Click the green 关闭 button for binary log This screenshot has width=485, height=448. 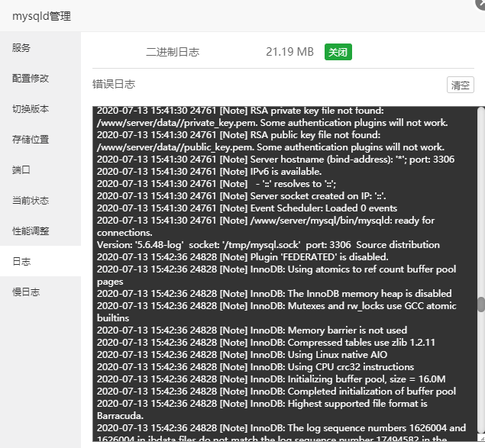(x=338, y=52)
